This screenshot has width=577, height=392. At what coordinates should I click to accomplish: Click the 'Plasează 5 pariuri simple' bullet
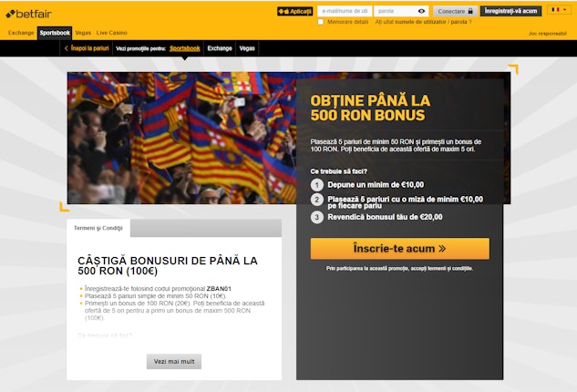click(155, 296)
